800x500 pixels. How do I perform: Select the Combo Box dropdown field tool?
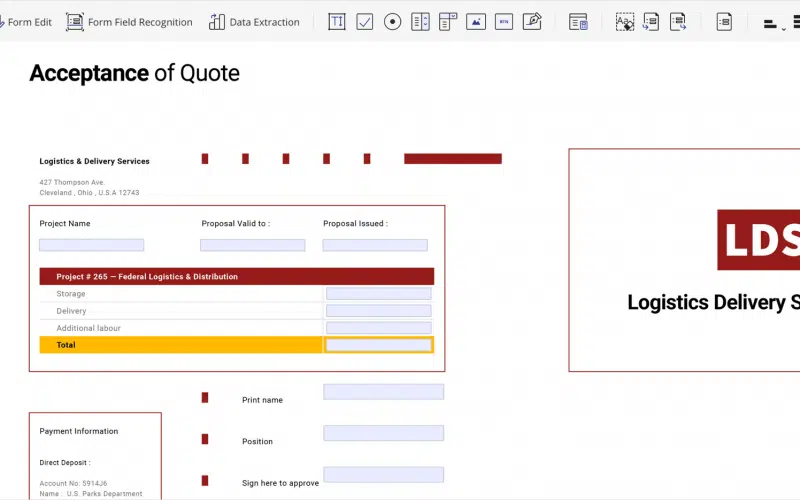coord(448,22)
